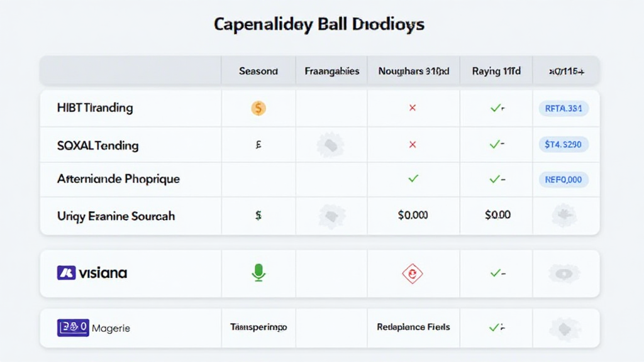Click the red diamond icon in visiana row

(413, 273)
